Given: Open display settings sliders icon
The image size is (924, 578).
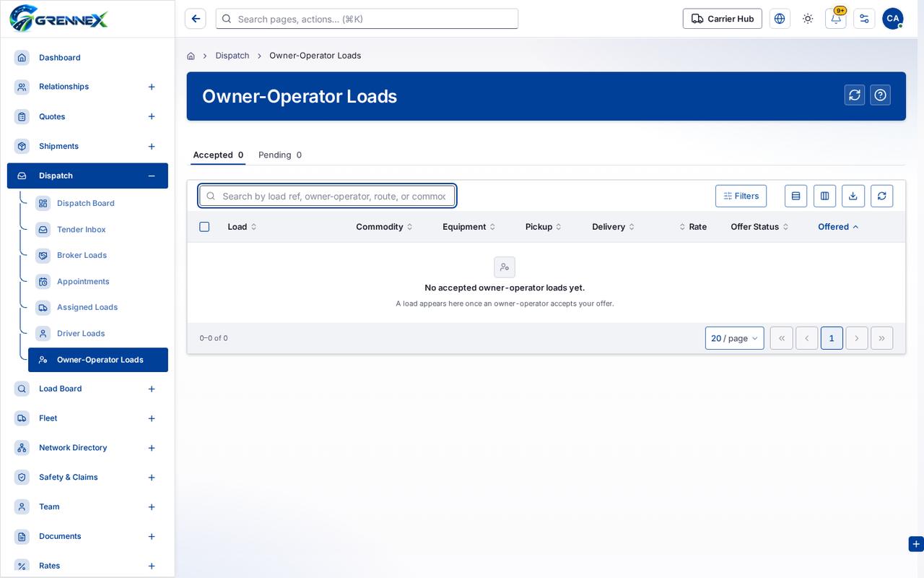Looking at the screenshot, I should click(x=864, y=19).
